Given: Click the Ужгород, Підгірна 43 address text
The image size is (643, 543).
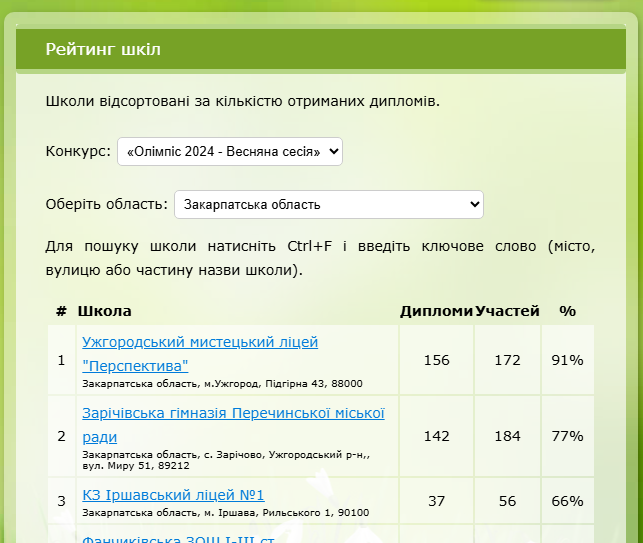Looking at the screenshot, I should point(221,383).
